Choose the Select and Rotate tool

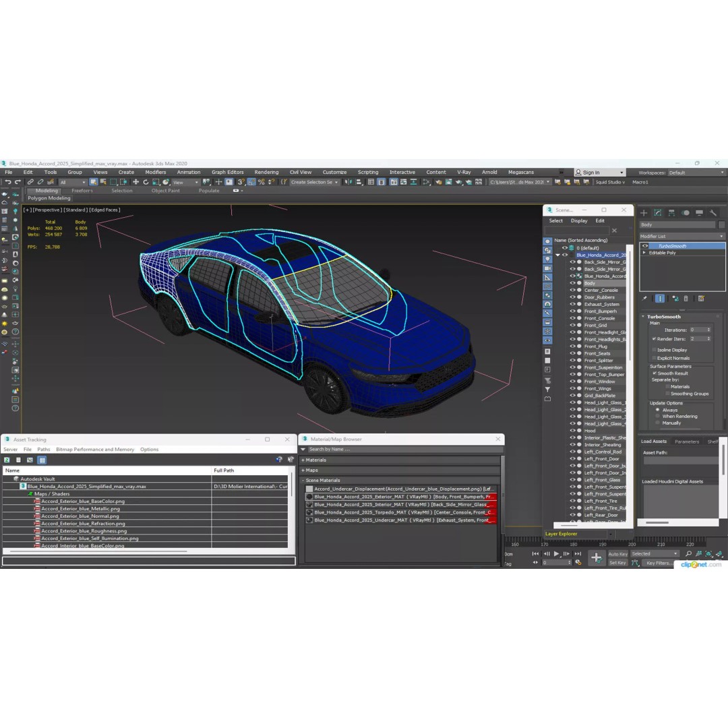146,182
